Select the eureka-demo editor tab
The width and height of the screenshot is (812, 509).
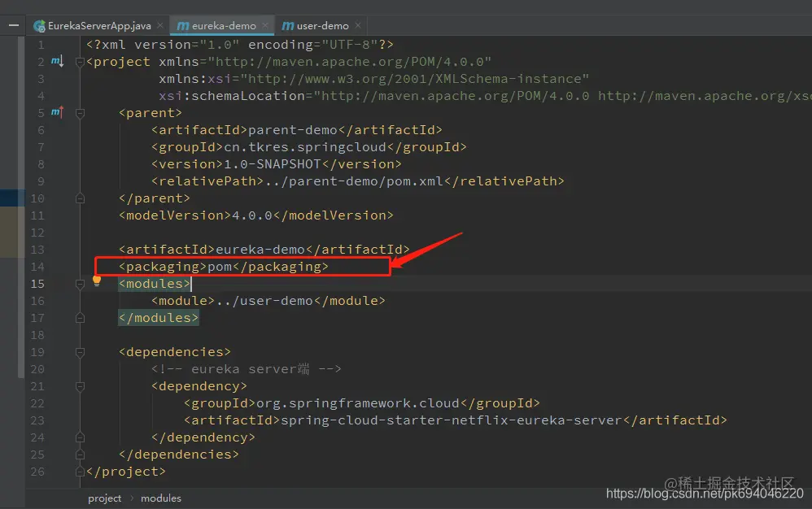pos(224,26)
